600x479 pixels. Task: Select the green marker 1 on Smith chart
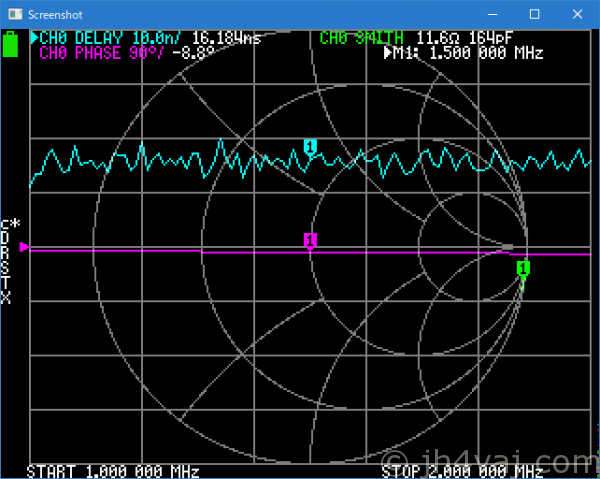click(522, 268)
